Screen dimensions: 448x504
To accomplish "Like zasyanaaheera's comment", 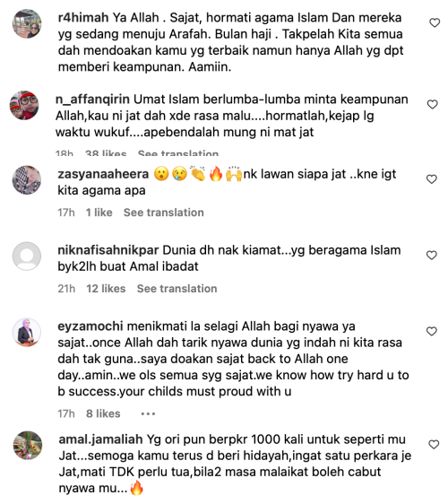I will pyautogui.click(x=432, y=179).
